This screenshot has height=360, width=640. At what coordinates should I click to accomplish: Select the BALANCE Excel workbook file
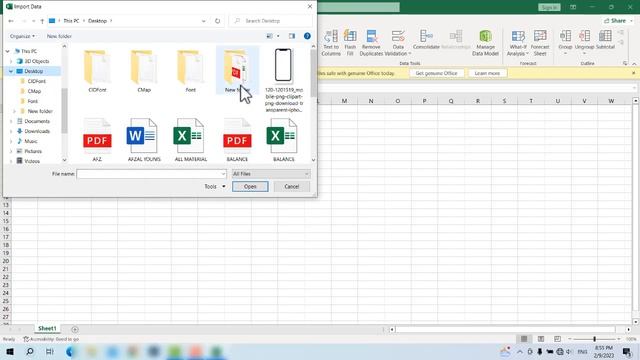pos(283,140)
